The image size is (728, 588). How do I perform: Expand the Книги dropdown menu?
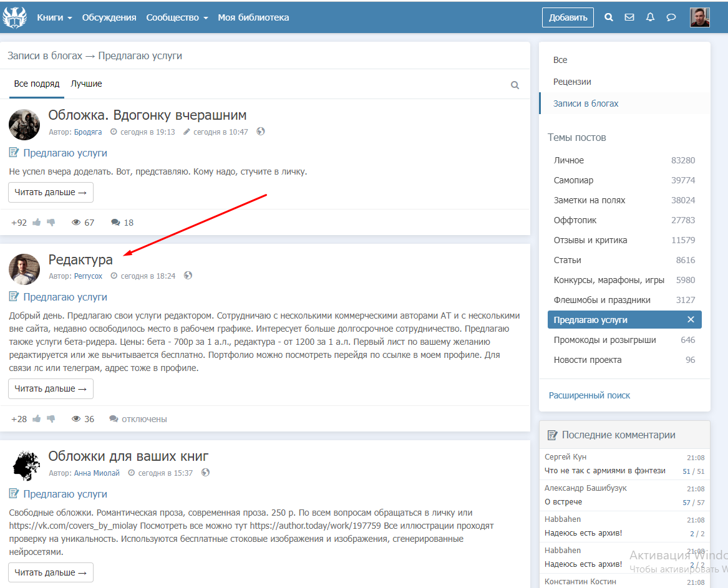point(54,17)
